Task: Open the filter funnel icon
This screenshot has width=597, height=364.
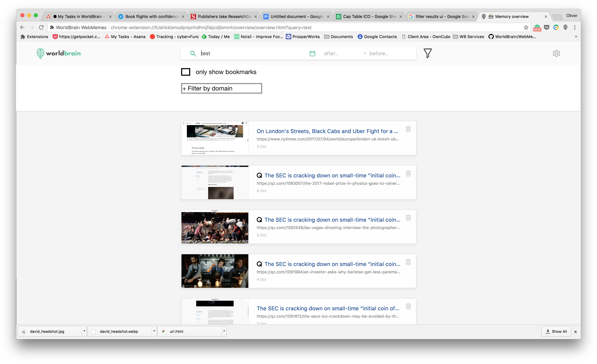Action: tap(427, 53)
